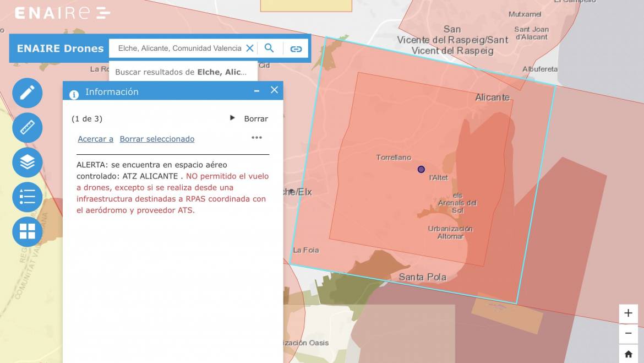Click the purple map location marker
644x363 pixels.
[x=421, y=169]
